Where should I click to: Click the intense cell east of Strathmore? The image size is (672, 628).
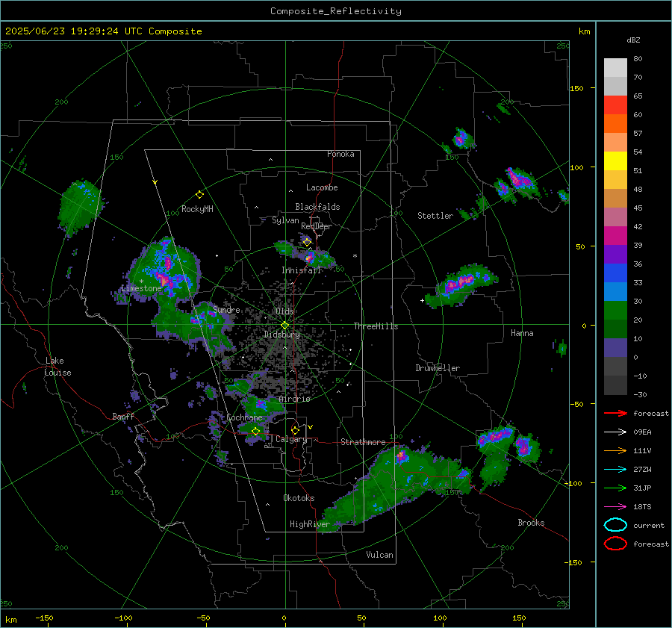click(401, 456)
